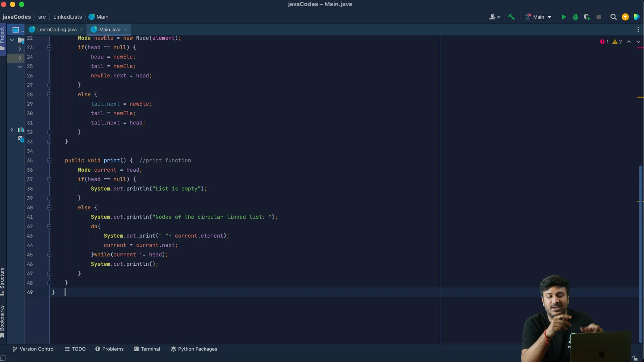Run the Main configuration
The image size is (644, 362).
[564, 17]
